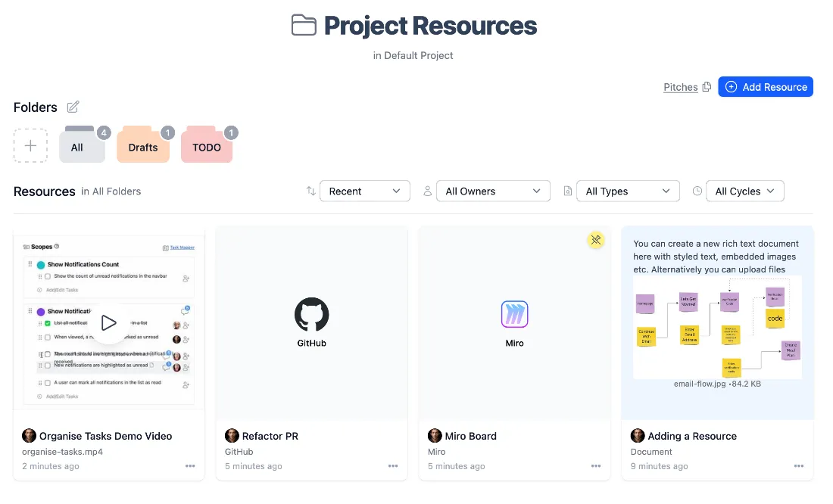Open more options for Refactor PR

(x=393, y=465)
